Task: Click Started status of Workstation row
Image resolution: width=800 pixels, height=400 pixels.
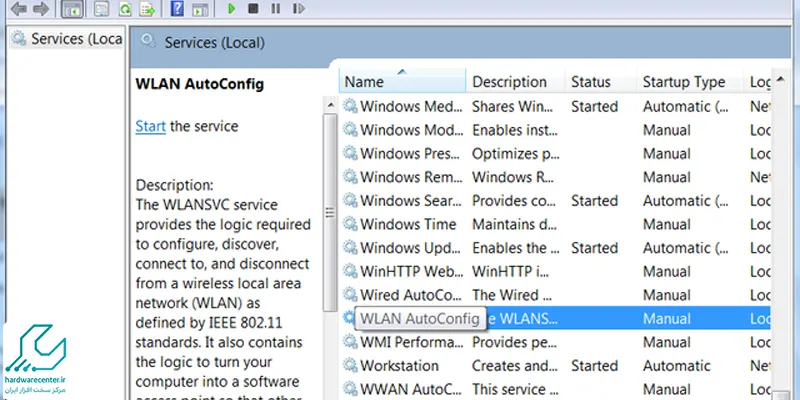Action: pos(594,366)
